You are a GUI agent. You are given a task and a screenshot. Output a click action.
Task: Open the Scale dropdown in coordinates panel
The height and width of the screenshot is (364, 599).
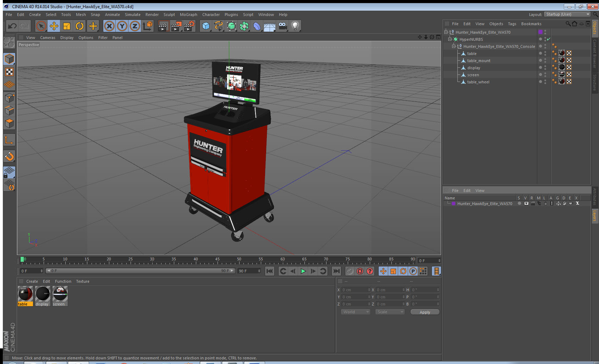click(390, 312)
